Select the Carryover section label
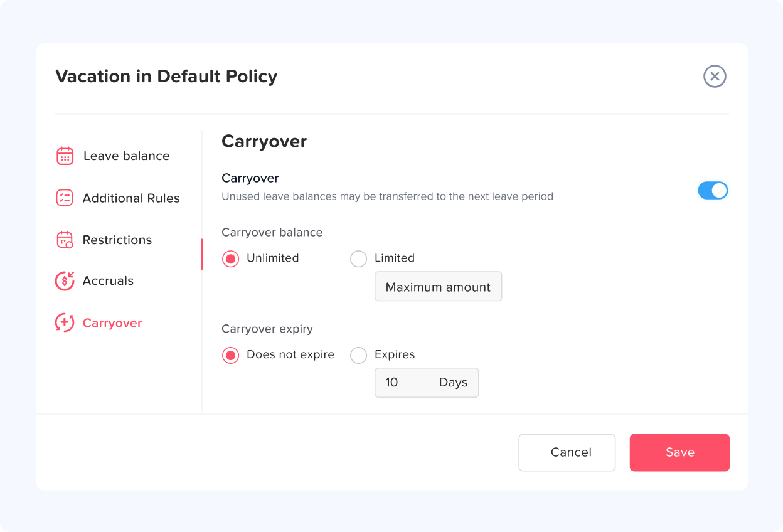 tap(112, 323)
